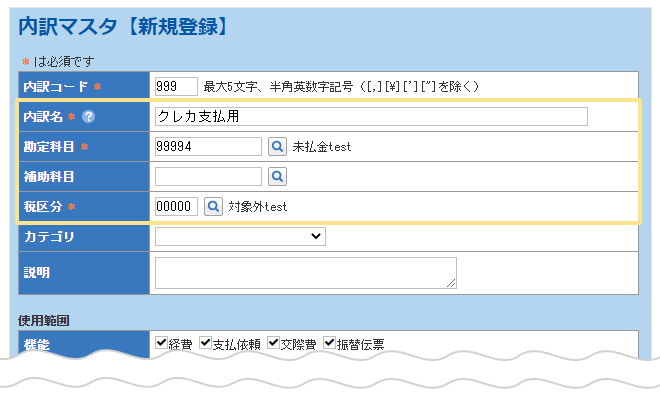This screenshot has height=399, width=660.
Task: Click the 勘定科目 row label
Action: (x=49, y=146)
